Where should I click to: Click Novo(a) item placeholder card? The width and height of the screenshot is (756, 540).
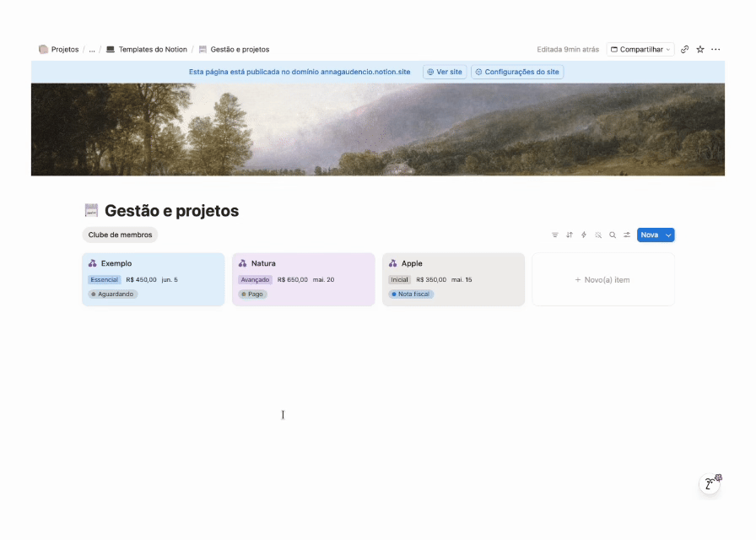602,279
